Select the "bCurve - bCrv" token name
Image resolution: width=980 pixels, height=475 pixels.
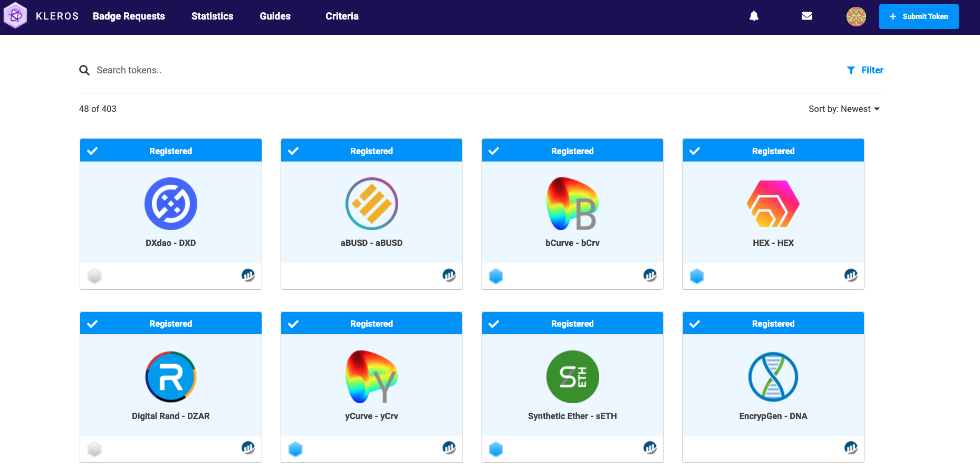tap(572, 243)
